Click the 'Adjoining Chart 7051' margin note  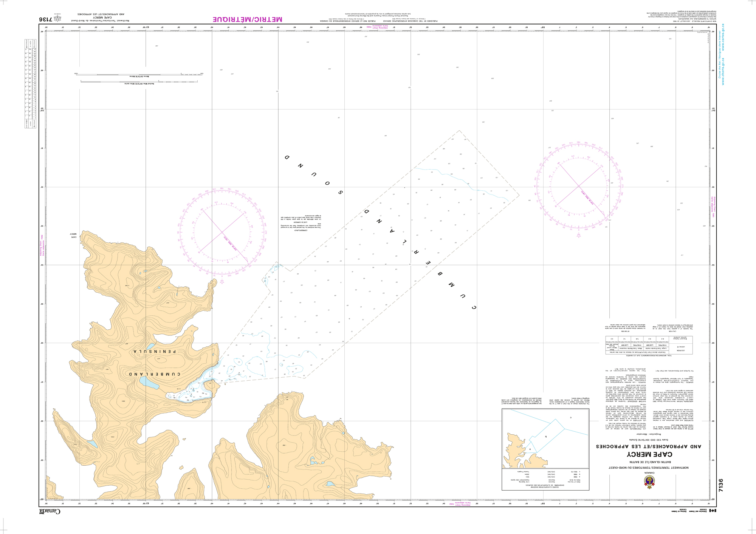tap(713, 207)
